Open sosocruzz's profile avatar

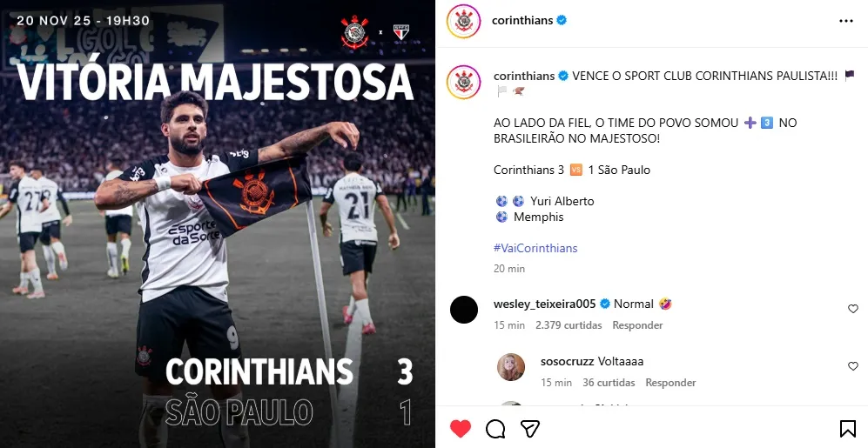pos(511,367)
